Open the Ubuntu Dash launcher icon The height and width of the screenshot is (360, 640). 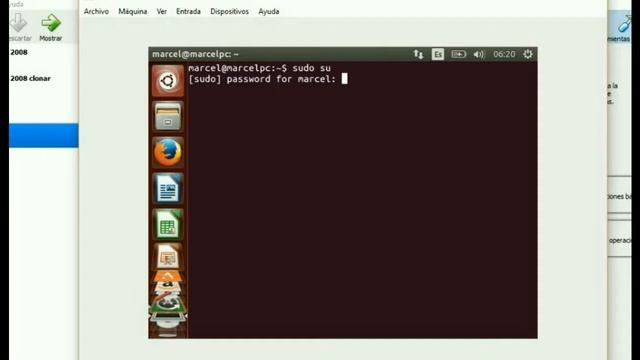pyautogui.click(x=168, y=81)
